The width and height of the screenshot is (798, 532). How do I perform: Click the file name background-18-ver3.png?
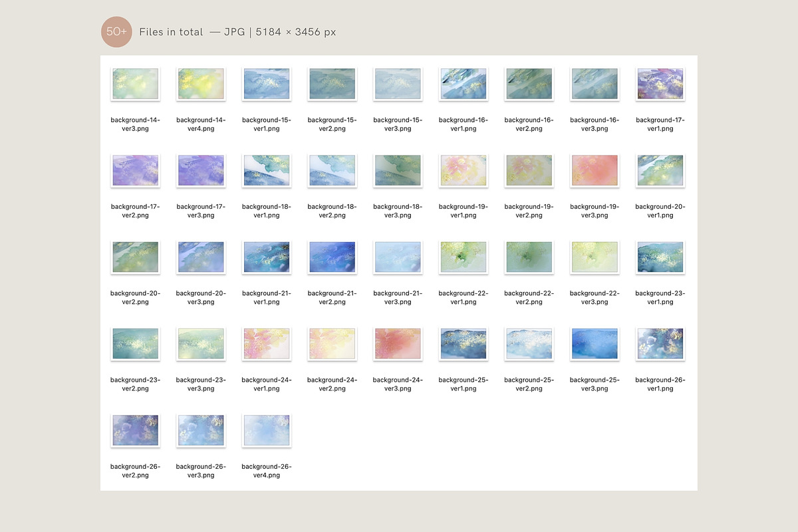398,211
